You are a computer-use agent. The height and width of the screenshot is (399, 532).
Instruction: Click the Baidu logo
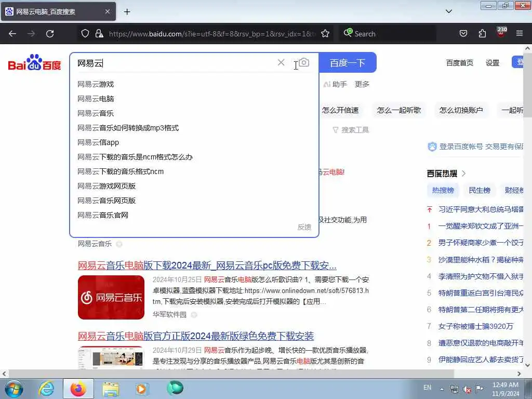[34, 62]
